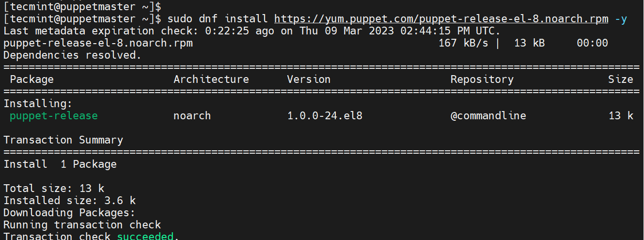This screenshot has width=644, height=240.
Task: Click the 'Size' column header
Action: pos(621,80)
